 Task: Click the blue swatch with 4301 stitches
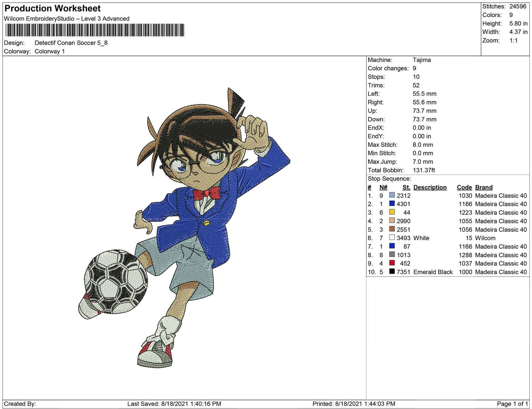tap(392, 204)
